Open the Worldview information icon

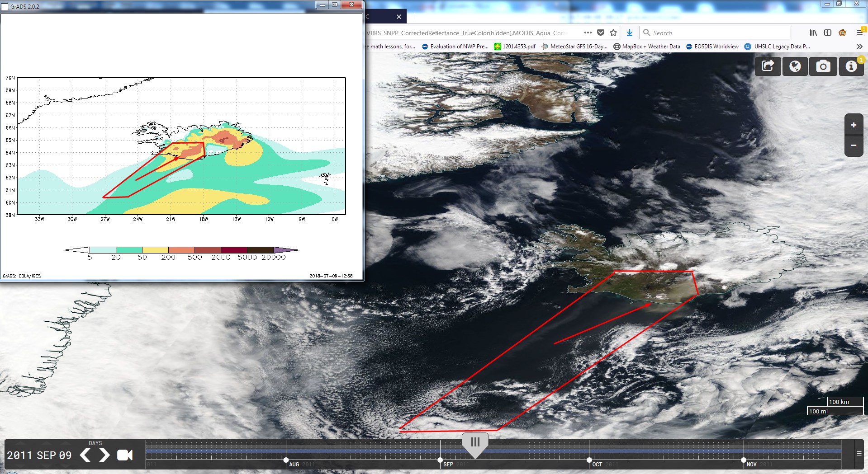tap(851, 66)
